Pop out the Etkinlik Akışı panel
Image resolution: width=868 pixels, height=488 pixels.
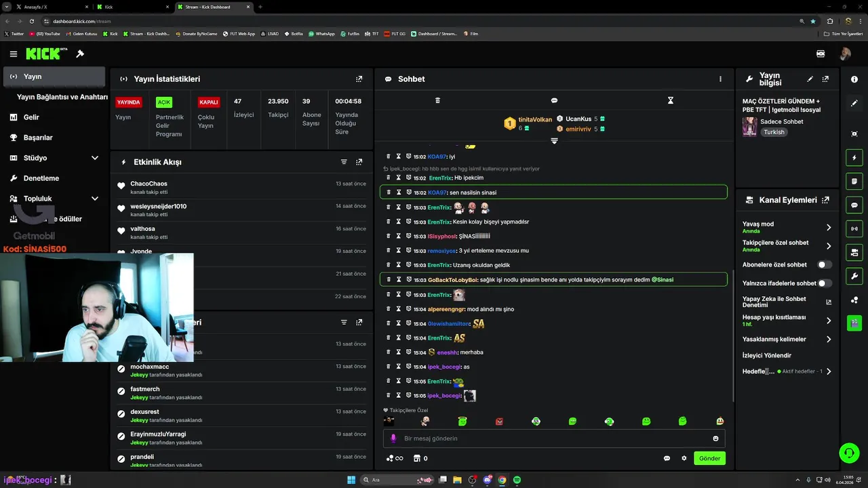[359, 162]
